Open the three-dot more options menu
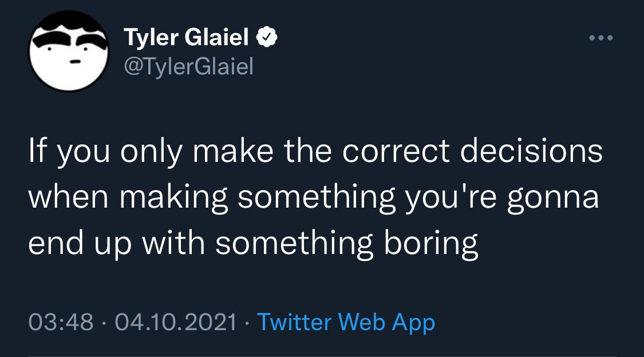This screenshot has height=357, width=644. pyautogui.click(x=601, y=38)
